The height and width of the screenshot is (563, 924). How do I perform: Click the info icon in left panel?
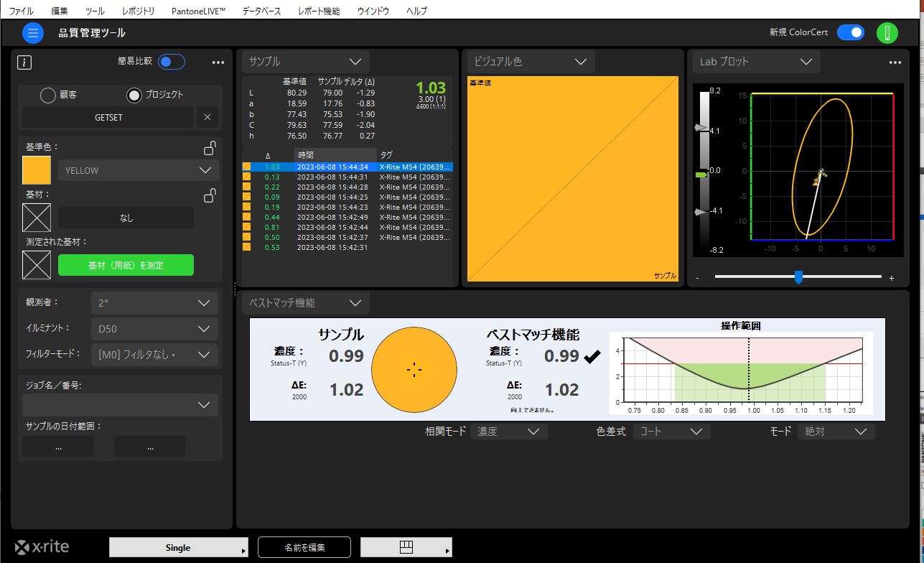(24, 62)
